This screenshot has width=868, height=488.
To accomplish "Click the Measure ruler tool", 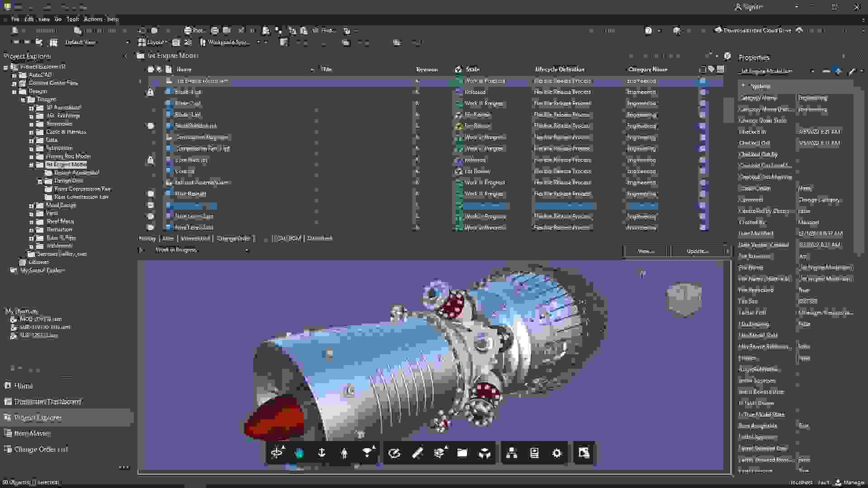I will (417, 453).
